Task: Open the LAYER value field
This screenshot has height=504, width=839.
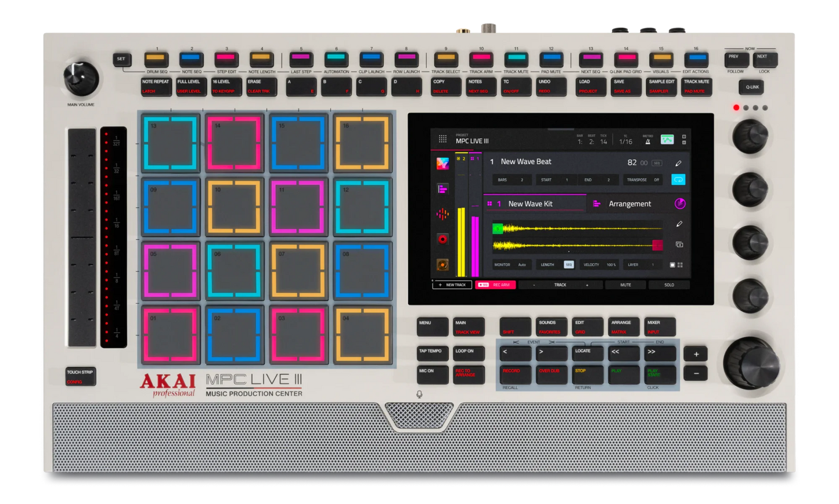Action: click(643, 265)
